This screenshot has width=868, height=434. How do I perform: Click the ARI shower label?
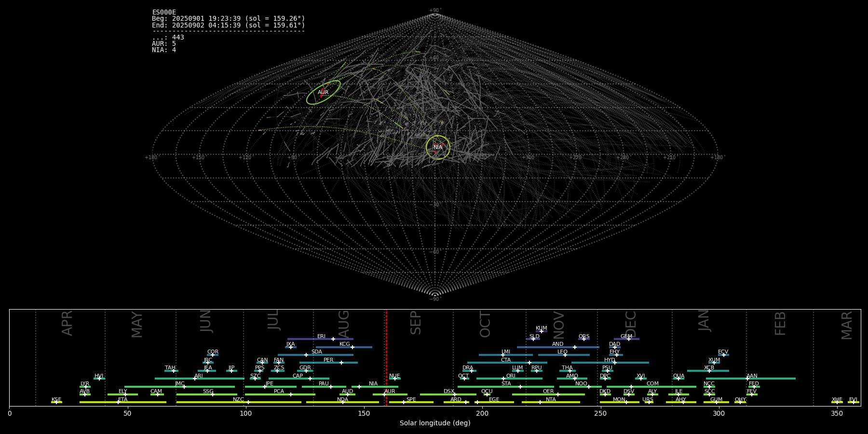[198, 376]
